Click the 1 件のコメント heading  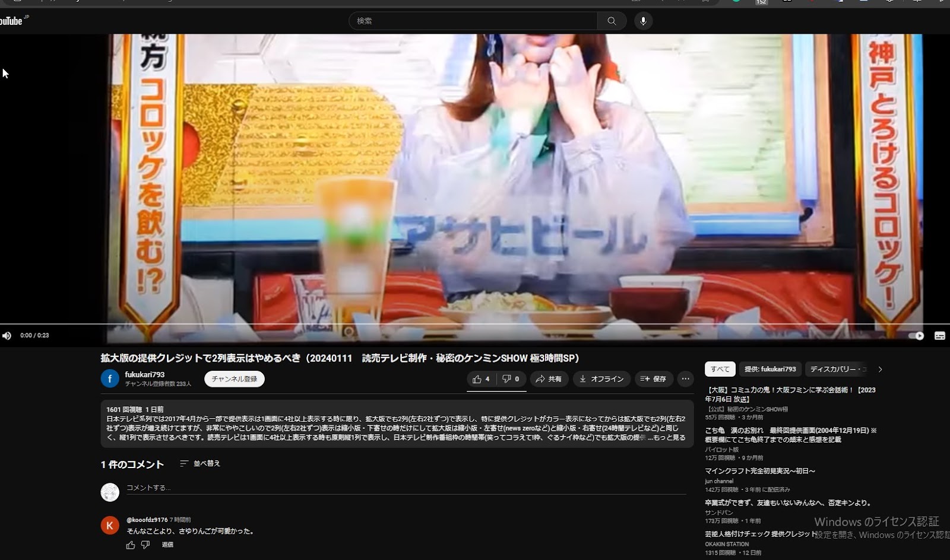132,464
